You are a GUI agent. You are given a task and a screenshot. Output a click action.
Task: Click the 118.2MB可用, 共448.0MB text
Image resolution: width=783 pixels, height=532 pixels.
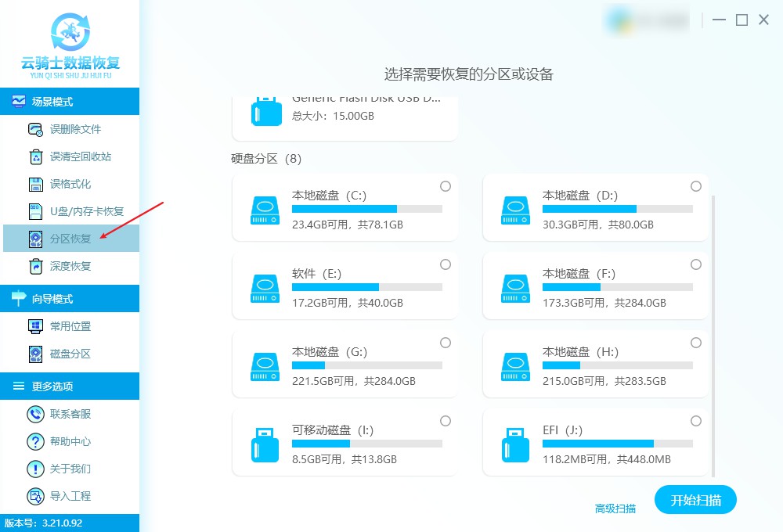(607, 459)
